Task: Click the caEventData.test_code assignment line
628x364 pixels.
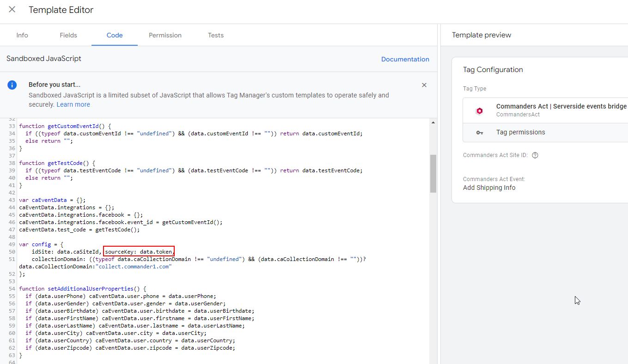Action: [x=79, y=230]
